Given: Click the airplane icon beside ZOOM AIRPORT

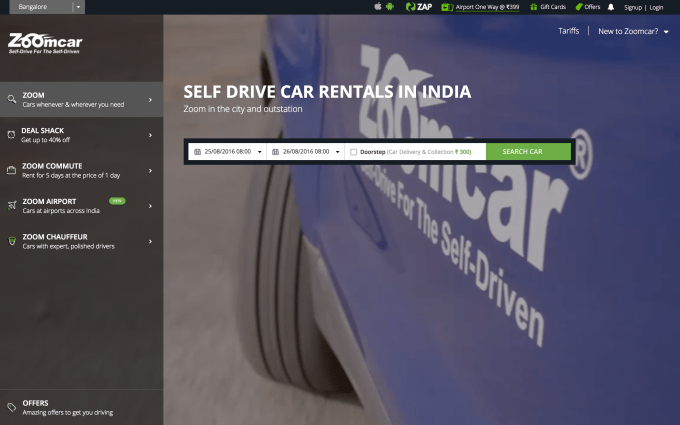Looking at the screenshot, I should [x=12, y=206].
